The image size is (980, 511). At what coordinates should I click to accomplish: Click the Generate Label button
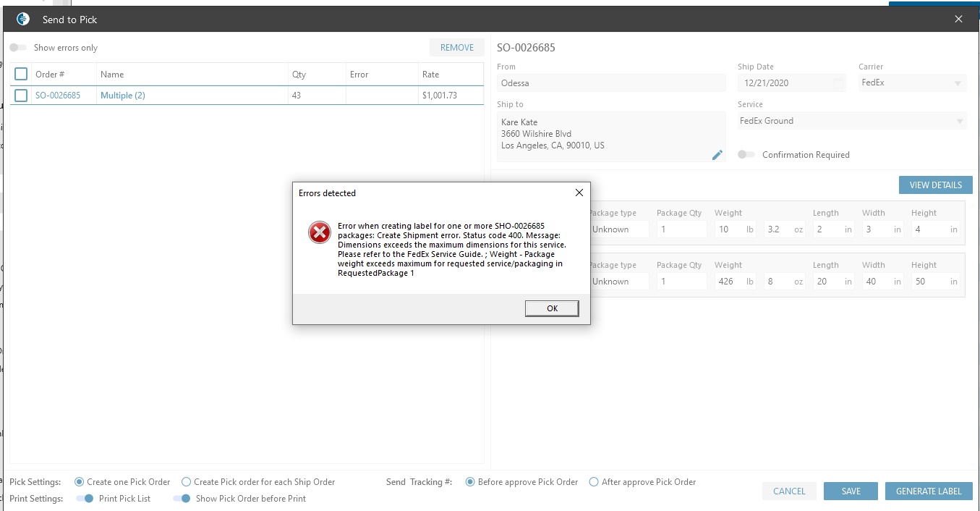pos(929,491)
